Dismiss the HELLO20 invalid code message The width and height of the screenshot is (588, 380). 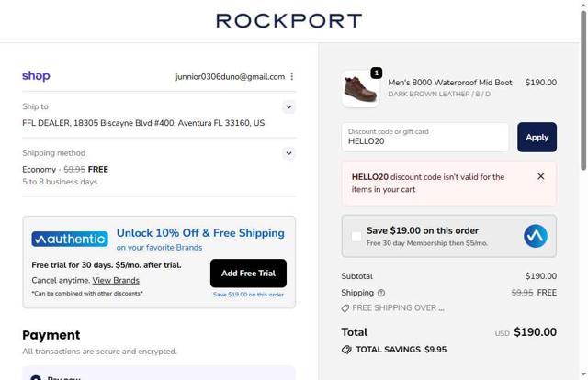pos(540,176)
